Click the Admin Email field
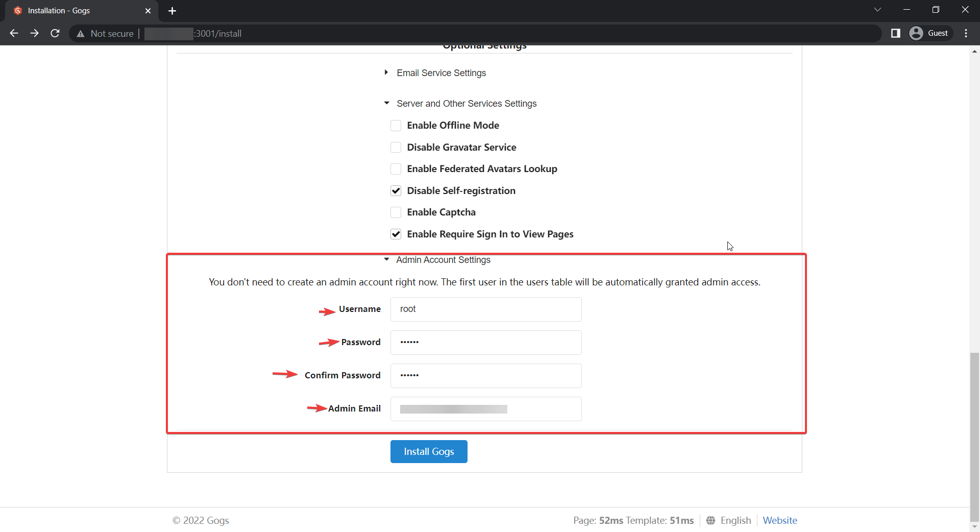The height and width of the screenshot is (532, 980). 486,409
